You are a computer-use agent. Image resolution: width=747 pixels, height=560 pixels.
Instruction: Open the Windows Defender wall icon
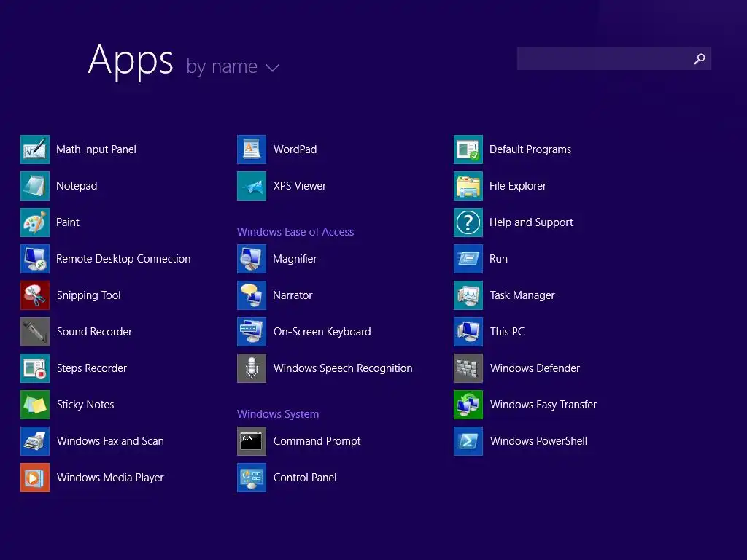pyautogui.click(x=468, y=368)
